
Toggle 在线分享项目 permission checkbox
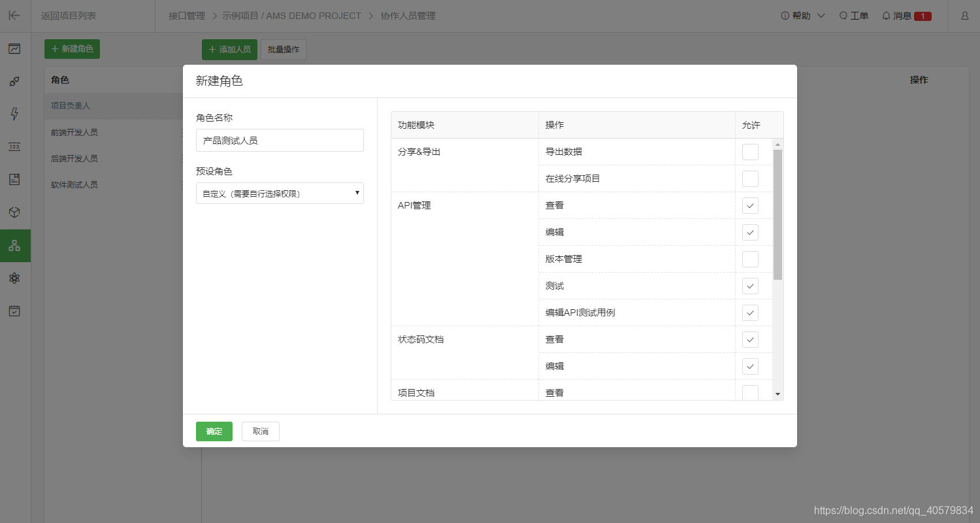(750, 178)
